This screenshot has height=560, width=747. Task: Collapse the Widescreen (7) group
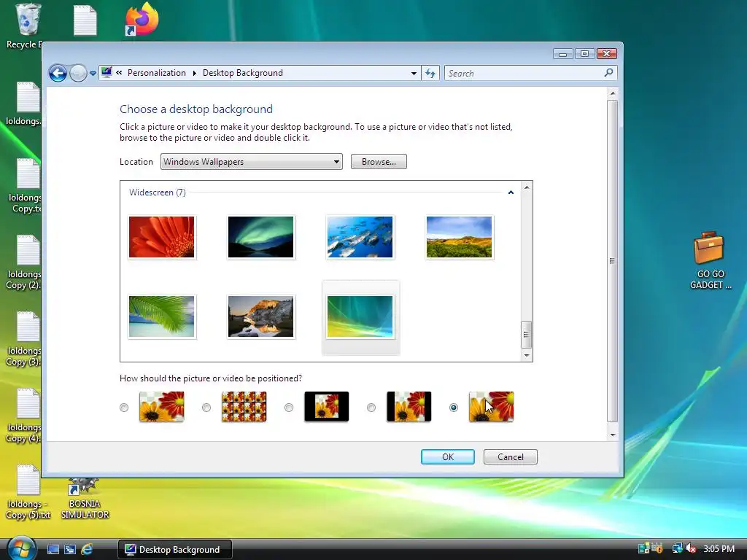pyautogui.click(x=511, y=192)
